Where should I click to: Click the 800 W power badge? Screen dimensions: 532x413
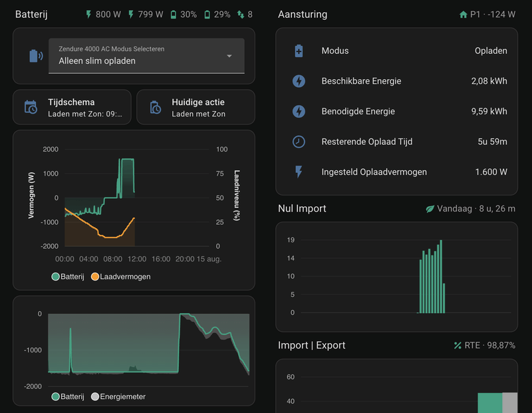tap(103, 15)
